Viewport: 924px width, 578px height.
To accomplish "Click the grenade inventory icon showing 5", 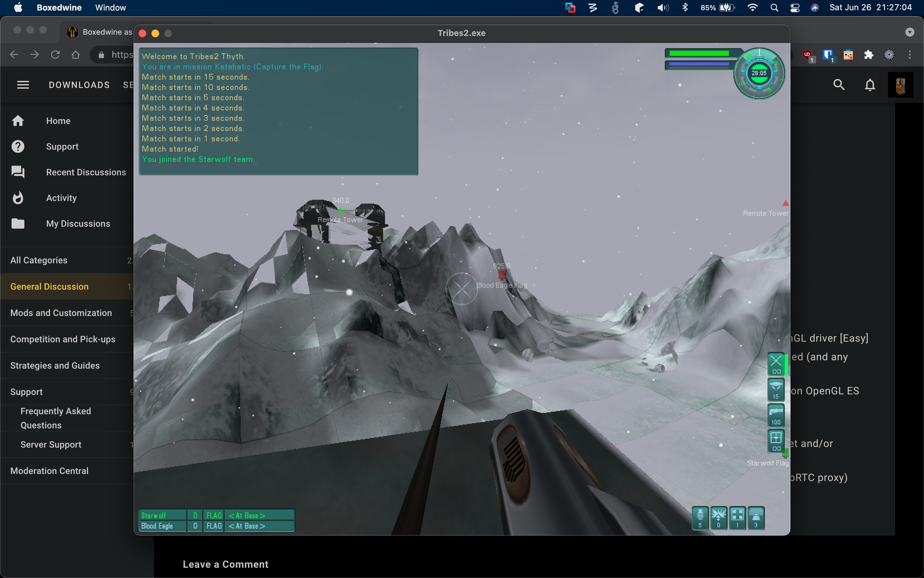I will (700, 518).
